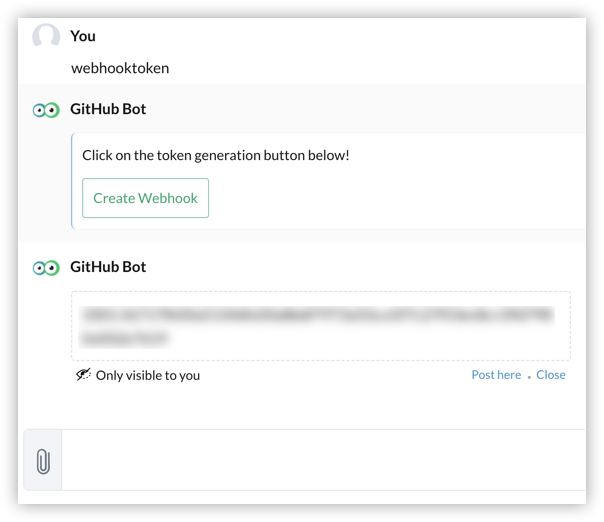Click the second GitHub Bot sender name

coord(108,267)
